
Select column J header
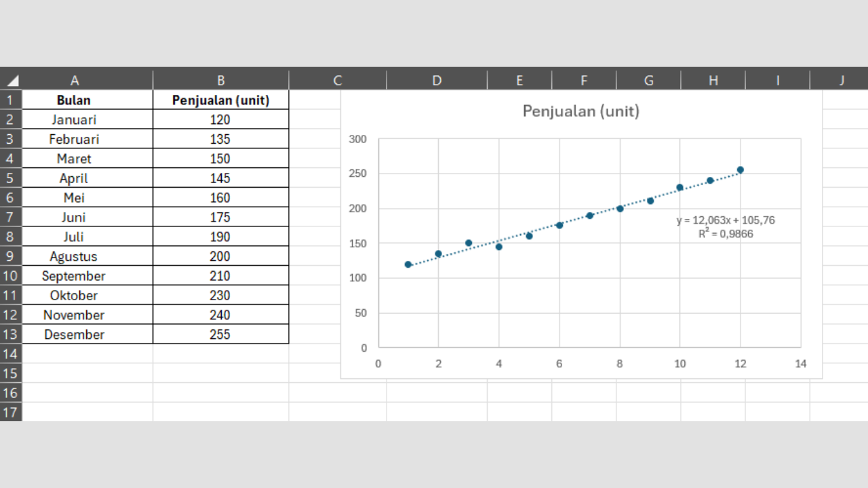841,79
